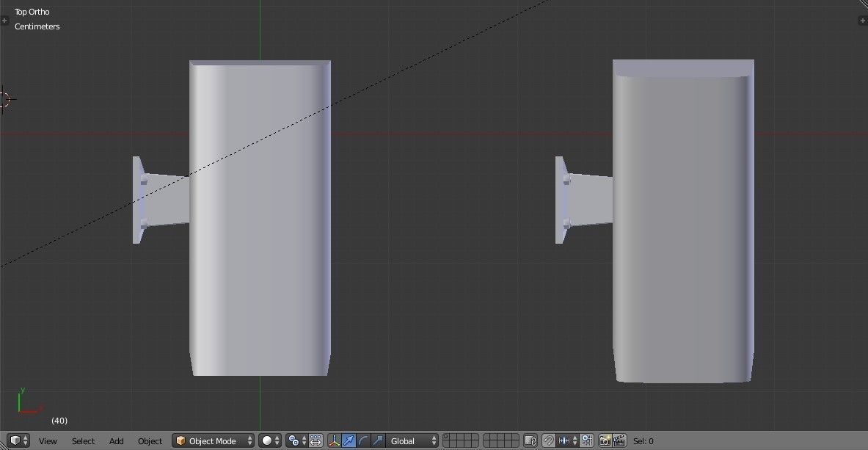Open the Object Mode dropdown
The image size is (868, 450).
point(212,440)
